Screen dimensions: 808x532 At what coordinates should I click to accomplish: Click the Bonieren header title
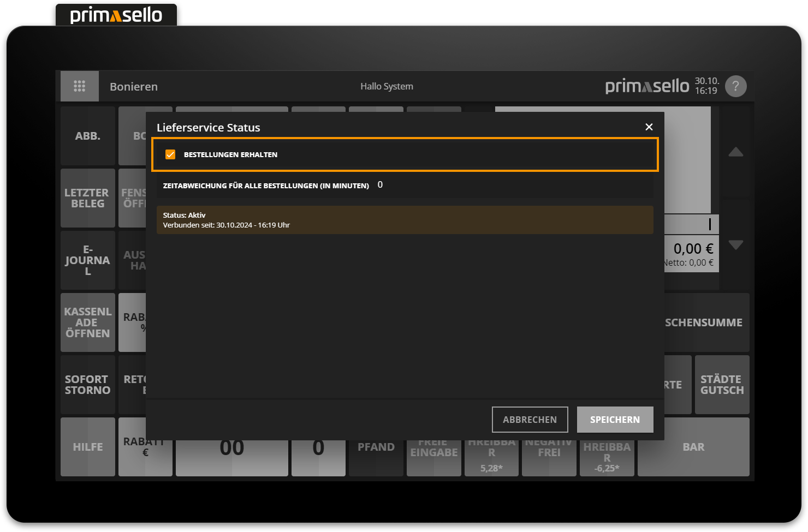(x=134, y=87)
